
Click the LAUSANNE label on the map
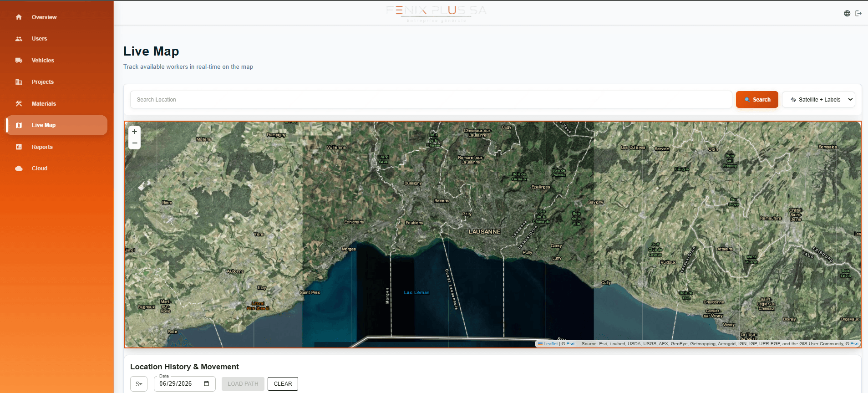click(485, 232)
